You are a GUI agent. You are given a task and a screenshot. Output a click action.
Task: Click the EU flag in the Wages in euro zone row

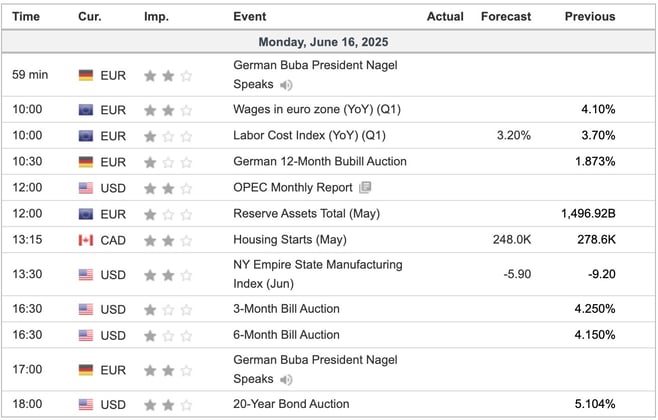[x=86, y=110]
